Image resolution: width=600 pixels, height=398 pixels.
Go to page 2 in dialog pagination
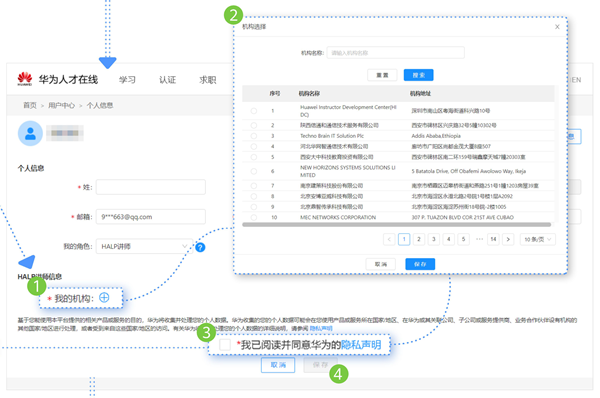pos(419,239)
